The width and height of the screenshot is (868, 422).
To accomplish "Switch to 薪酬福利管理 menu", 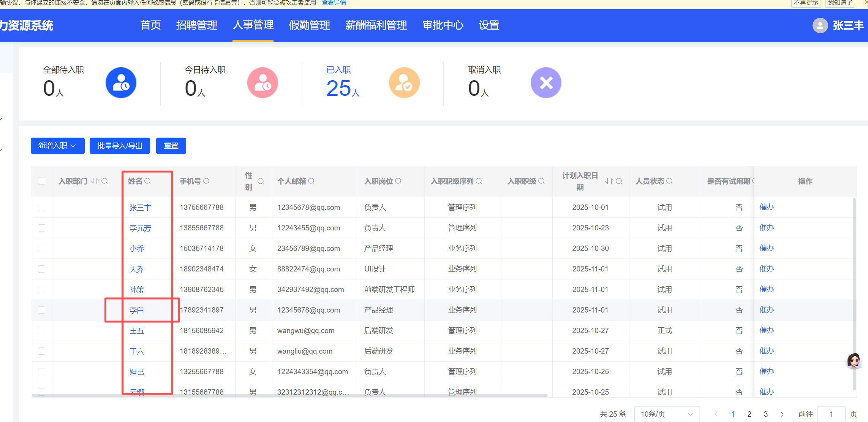I will 376,25.
